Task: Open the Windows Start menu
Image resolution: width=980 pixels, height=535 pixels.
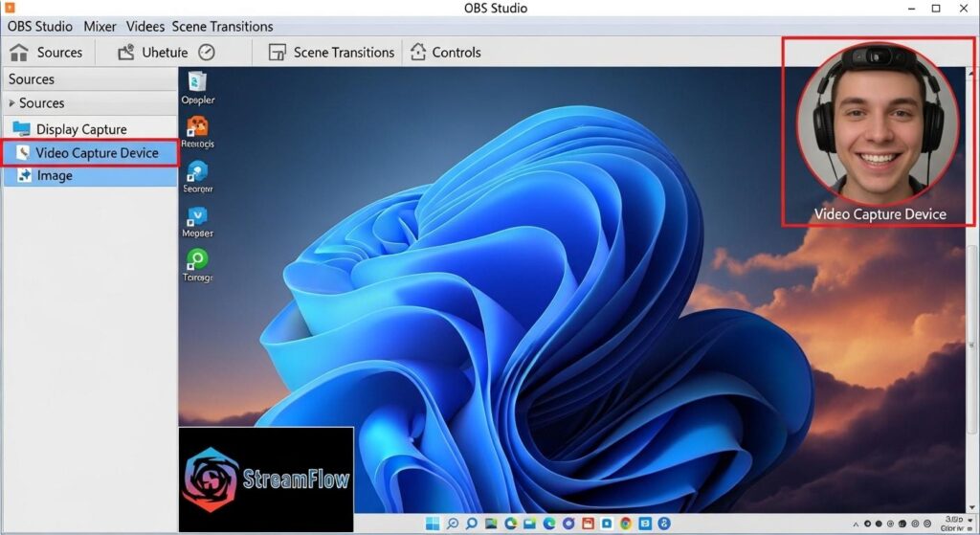Action: 433,524
